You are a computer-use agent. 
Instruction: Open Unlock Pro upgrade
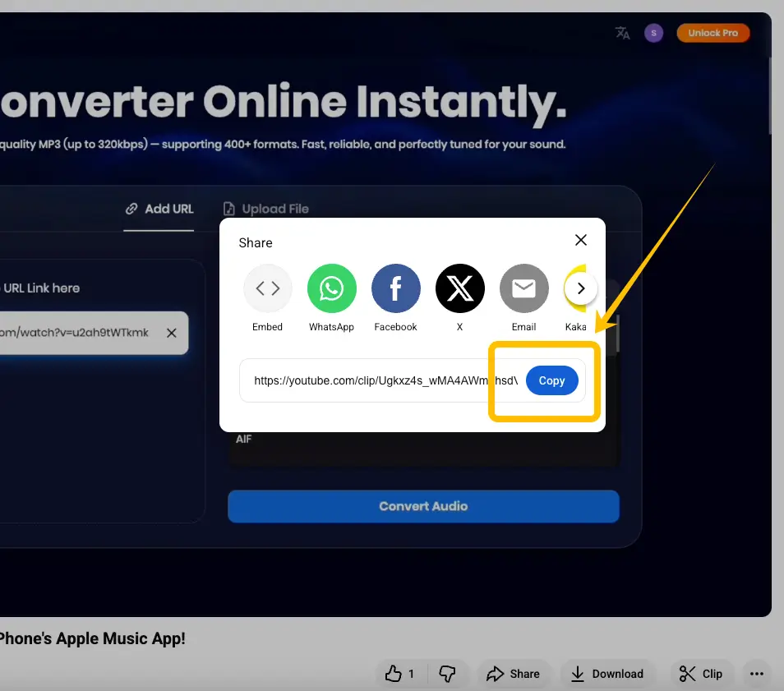click(x=713, y=33)
